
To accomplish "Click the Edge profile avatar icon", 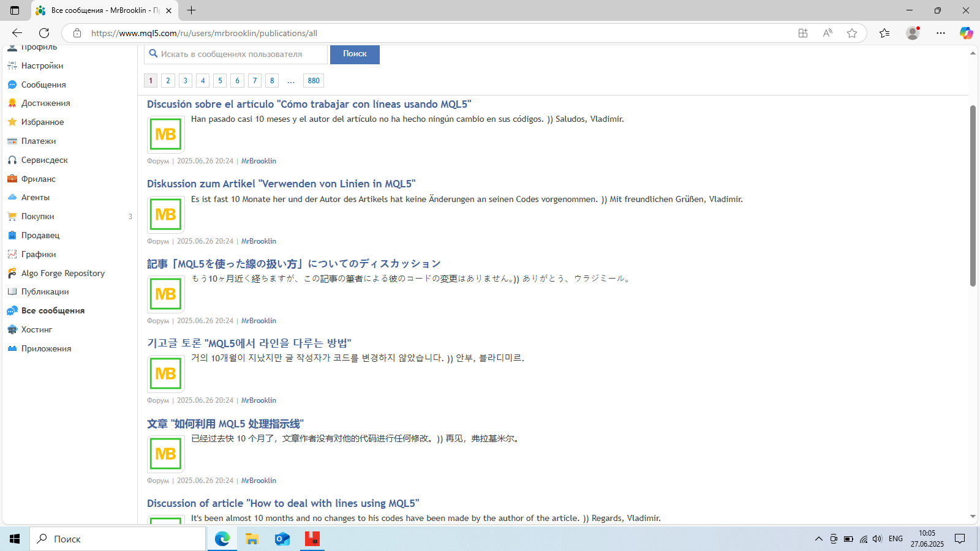I will [913, 33].
